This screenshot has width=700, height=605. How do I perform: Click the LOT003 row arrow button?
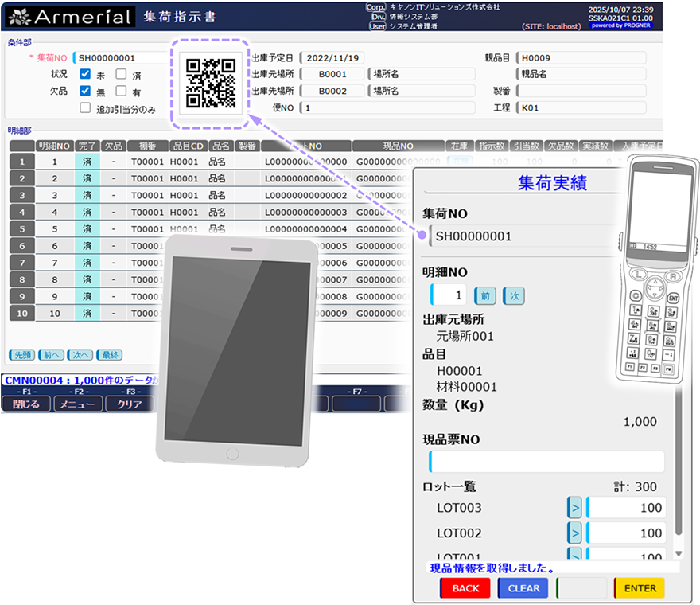pos(574,507)
